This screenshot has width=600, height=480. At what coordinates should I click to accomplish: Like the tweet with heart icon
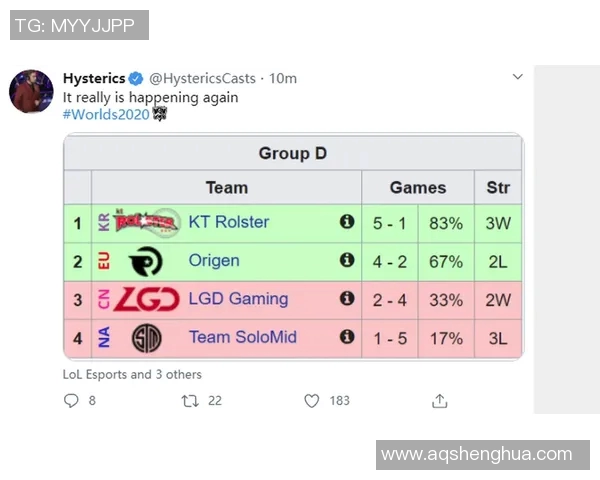(311, 401)
